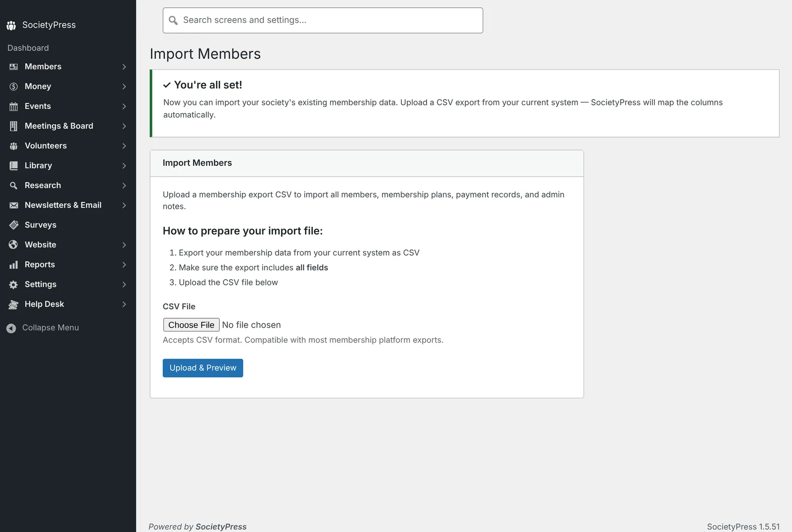Click the How to prepare your import file heading
This screenshot has width=792, height=532.
click(x=243, y=231)
